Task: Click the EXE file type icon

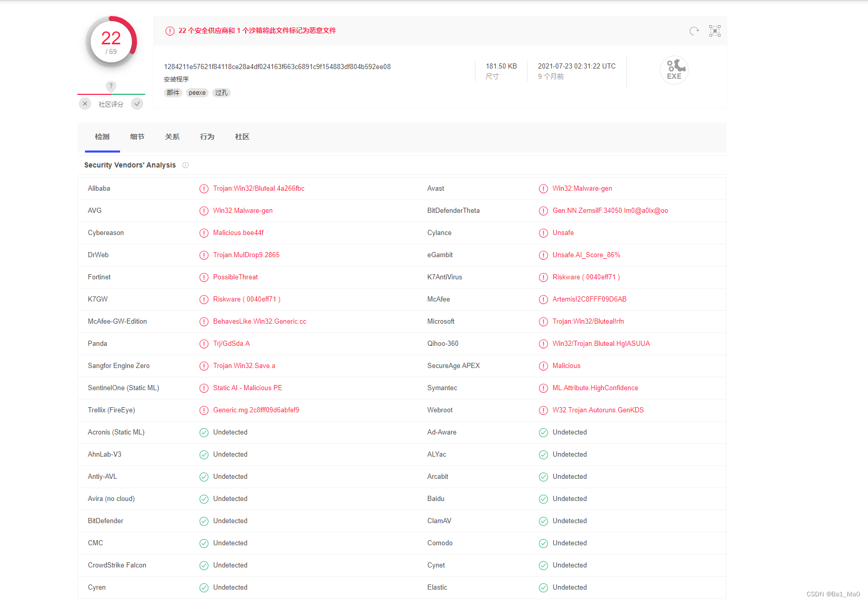Action: point(674,70)
